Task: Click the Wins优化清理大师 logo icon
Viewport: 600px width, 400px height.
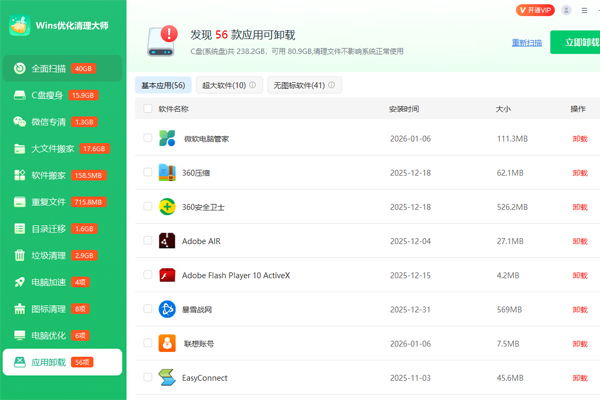Action: [x=20, y=26]
